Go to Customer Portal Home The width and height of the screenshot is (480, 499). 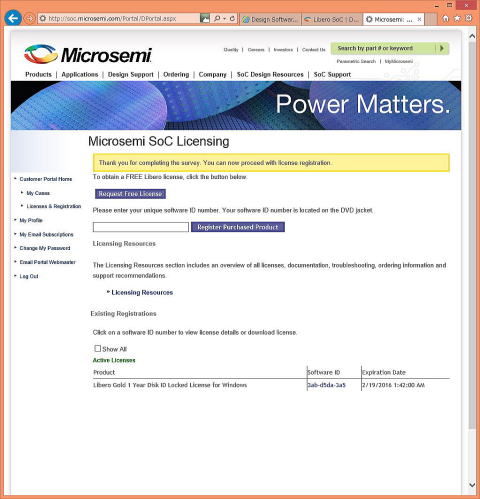point(46,179)
